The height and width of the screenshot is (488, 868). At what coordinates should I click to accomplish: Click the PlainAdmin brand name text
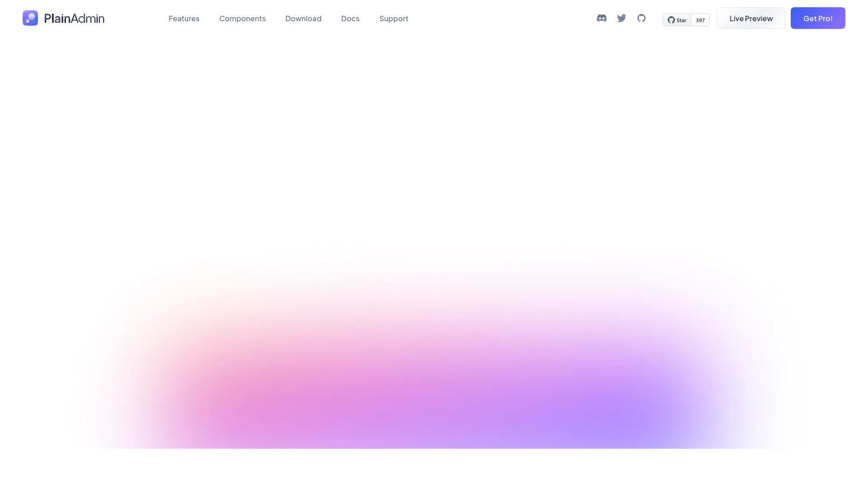(74, 19)
